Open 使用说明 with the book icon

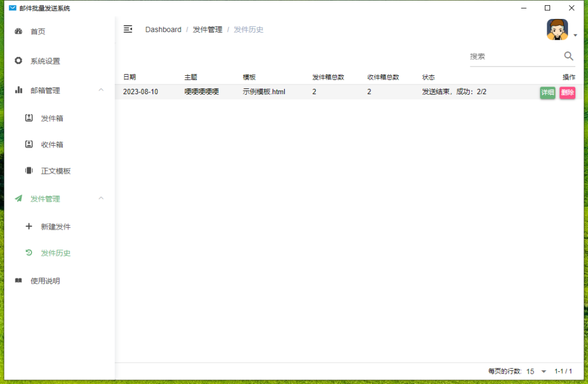[18, 281]
